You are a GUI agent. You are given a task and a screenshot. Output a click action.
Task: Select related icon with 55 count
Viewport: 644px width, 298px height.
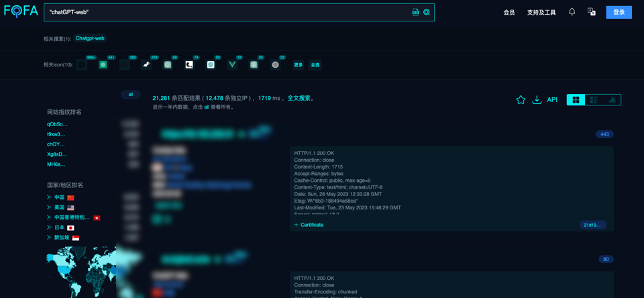211,65
